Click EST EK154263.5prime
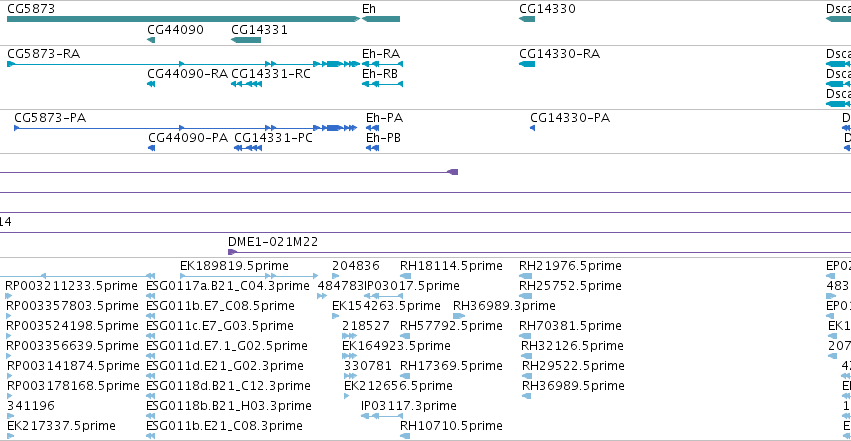 pos(386,306)
